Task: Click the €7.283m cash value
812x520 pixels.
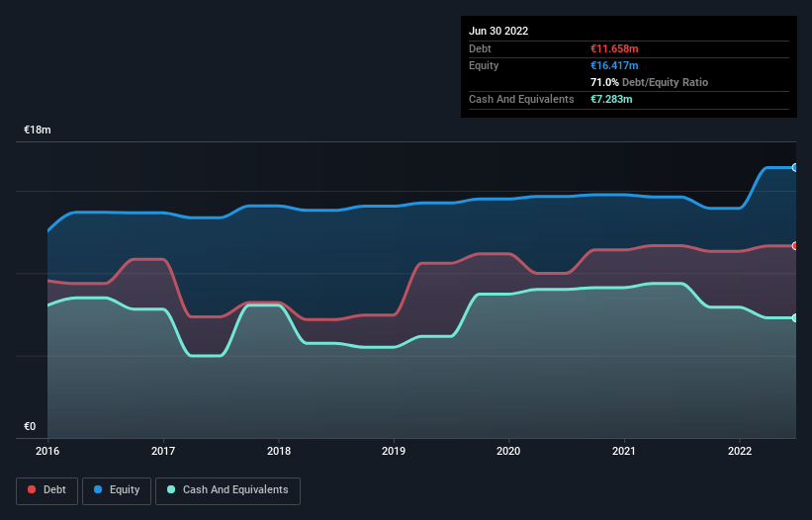Action: click(x=611, y=99)
